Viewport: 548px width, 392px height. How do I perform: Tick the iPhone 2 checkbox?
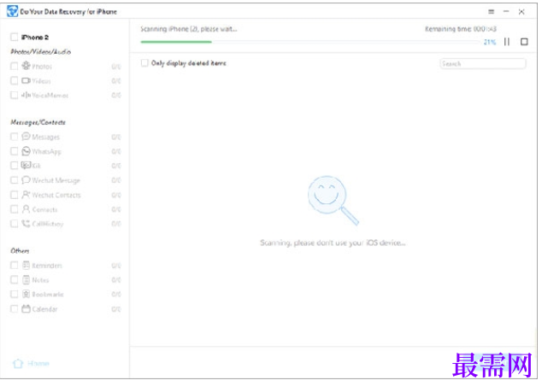[14, 37]
